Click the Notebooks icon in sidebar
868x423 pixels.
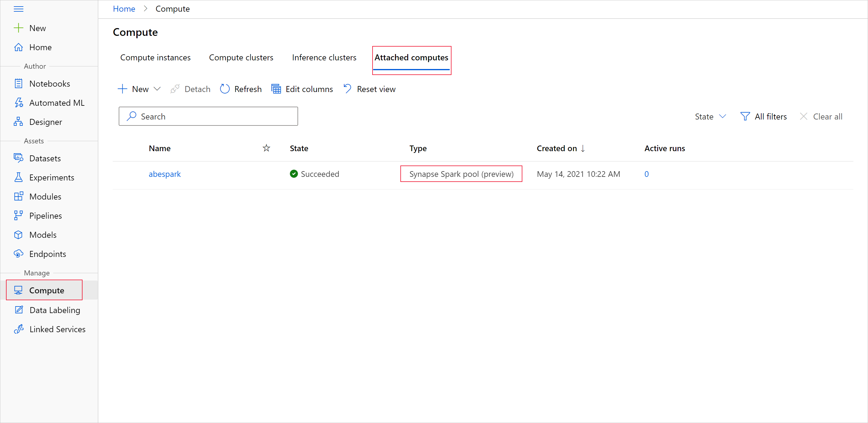pyautogui.click(x=19, y=83)
